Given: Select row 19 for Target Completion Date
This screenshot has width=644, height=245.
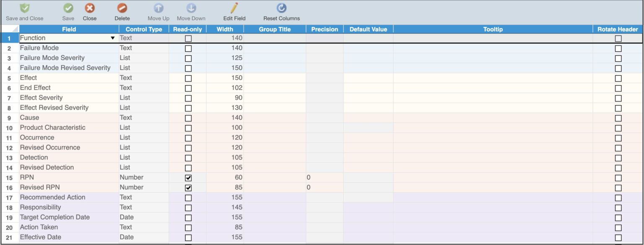Looking at the screenshot, I should tap(9, 217).
